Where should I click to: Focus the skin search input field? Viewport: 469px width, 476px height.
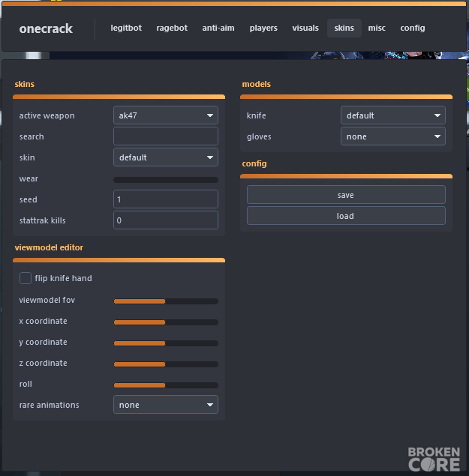[166, 136]
